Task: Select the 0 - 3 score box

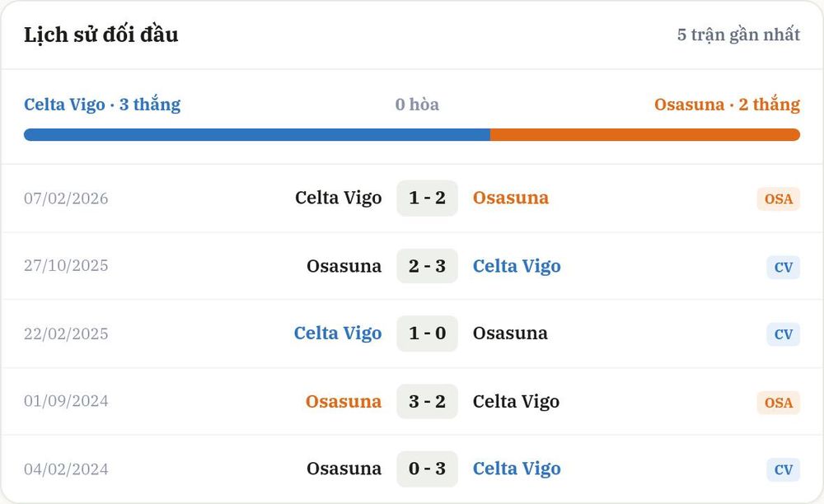Action: point(427,469)
